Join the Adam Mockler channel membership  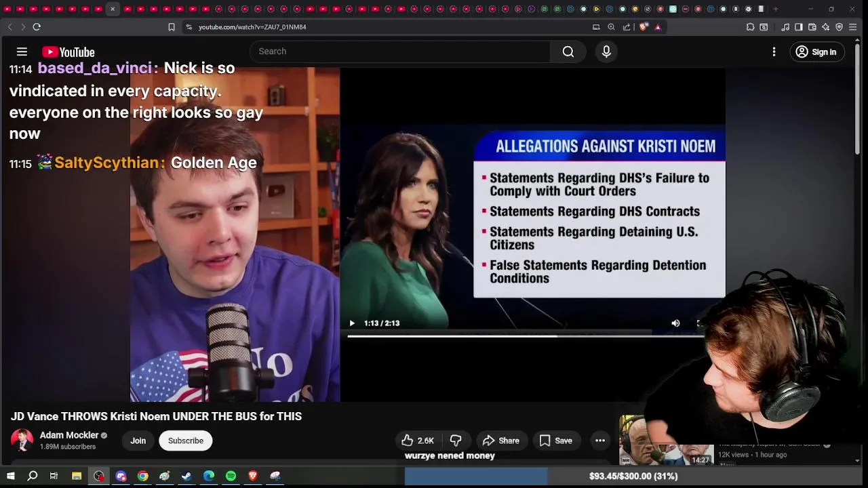pos(138,441)
